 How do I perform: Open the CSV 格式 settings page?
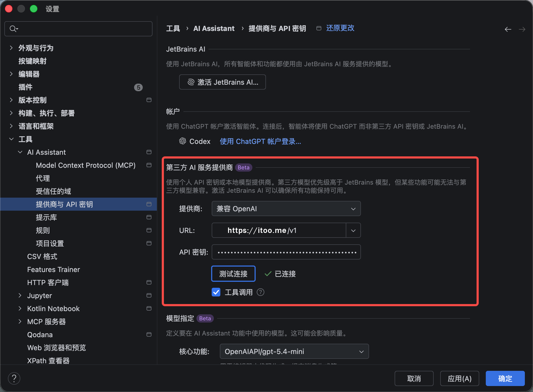tap(42, 256)
